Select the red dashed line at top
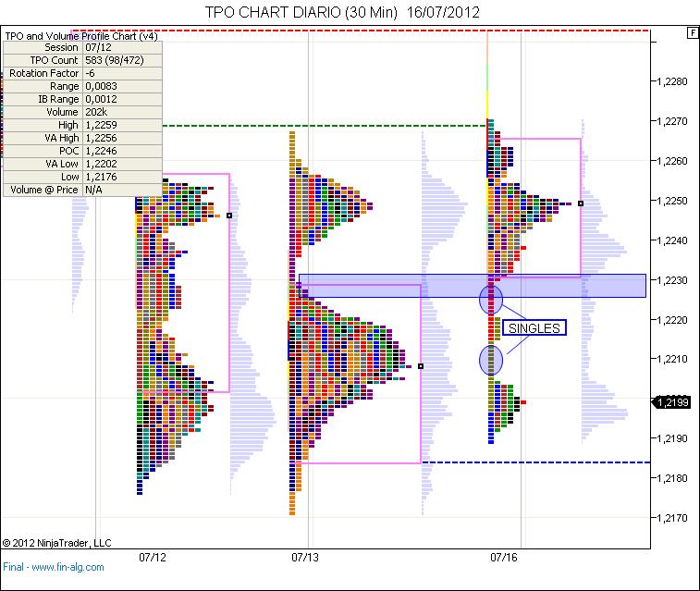Viewport: 700px width, 591px height. click(x=370, y=31)
